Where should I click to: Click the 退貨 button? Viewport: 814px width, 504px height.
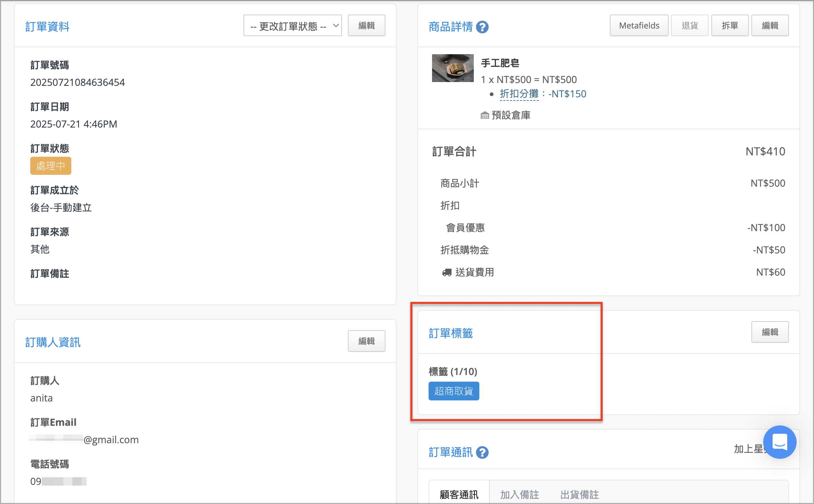coord(689,26)
